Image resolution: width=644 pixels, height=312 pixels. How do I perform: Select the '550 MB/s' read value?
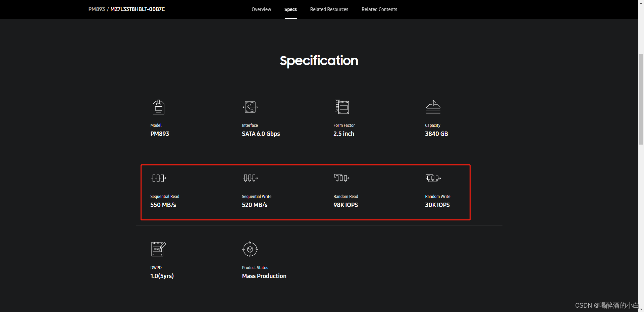[x=163, y=205]
